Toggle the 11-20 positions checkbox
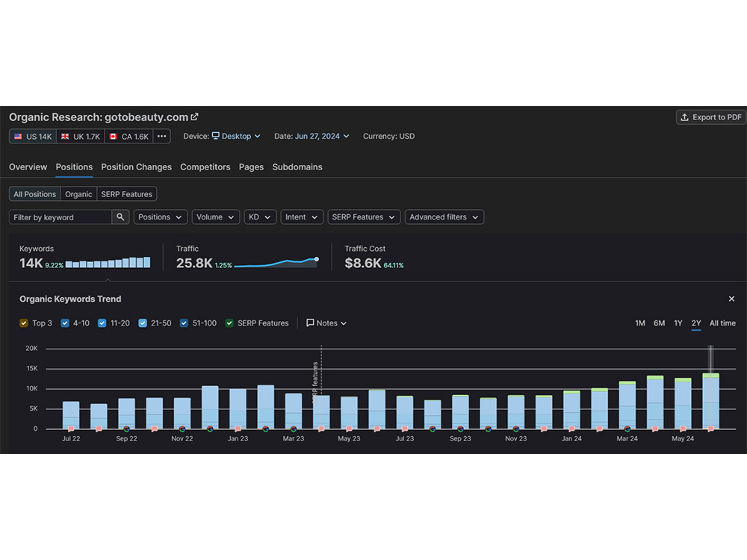747x560 pixels. pyautogui.click(x=102, y=323)
